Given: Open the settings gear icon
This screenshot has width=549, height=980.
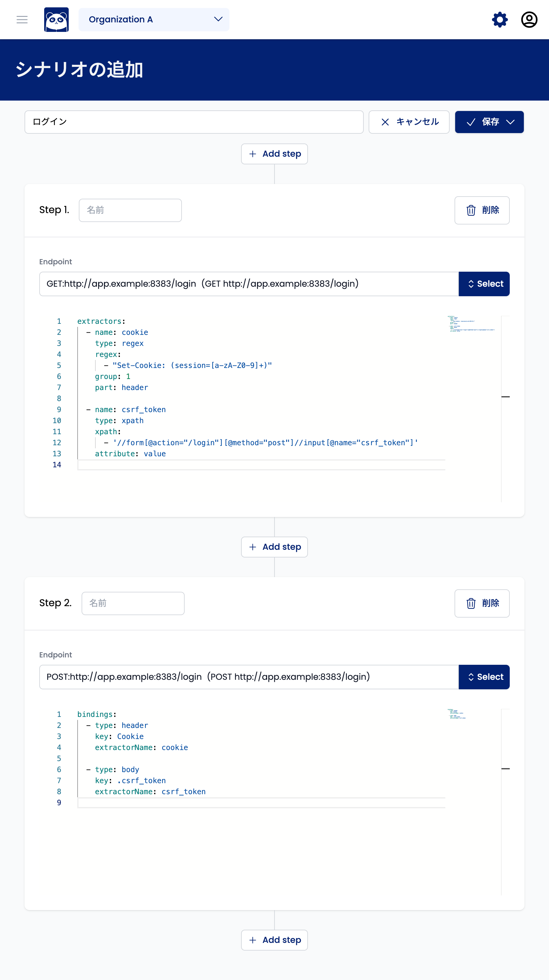Looking at the screenshot, I should coord(500,20).
